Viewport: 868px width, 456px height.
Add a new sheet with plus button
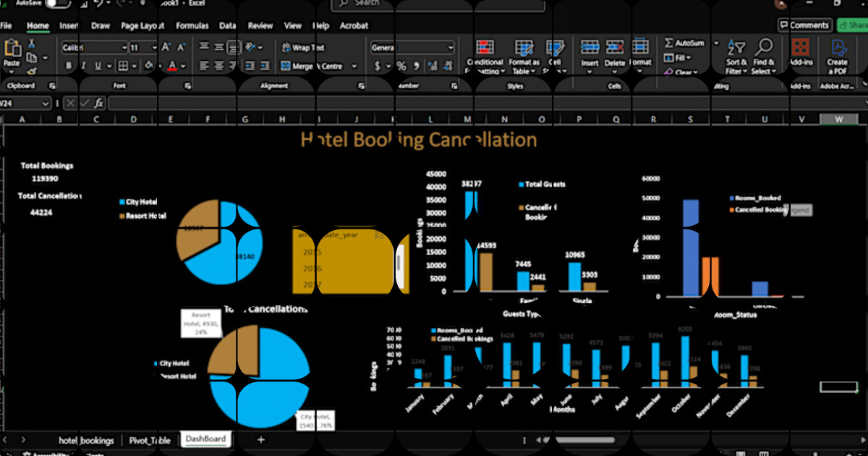click(x=261, y=439)
